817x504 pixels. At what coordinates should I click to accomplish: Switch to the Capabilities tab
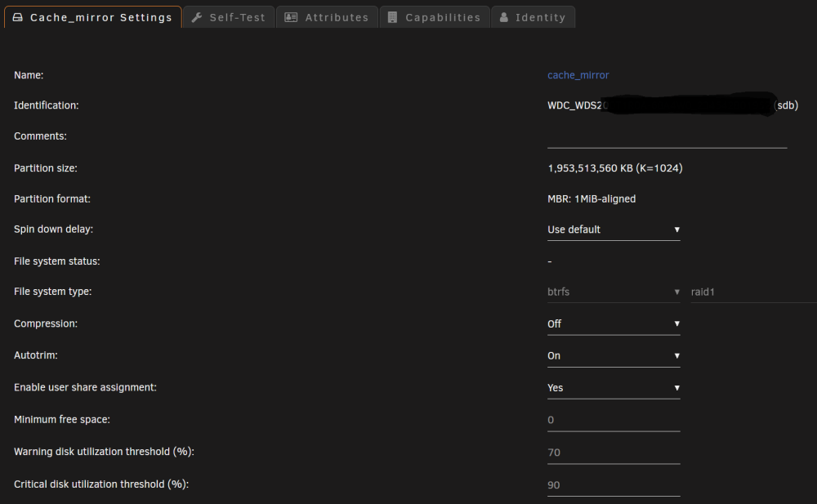pyautogui.click(x=435, y=17)
